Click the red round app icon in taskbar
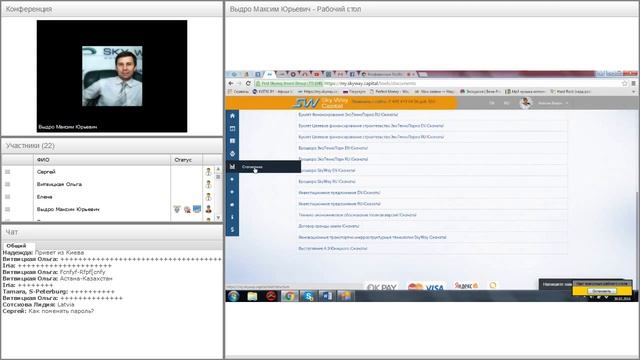 (271, 296)
